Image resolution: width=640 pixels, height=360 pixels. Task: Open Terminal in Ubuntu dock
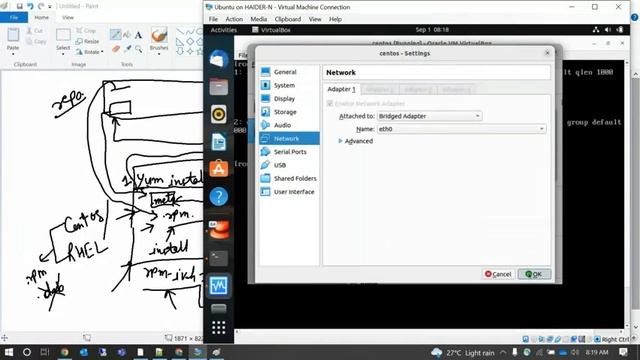(x=219, y=258)
